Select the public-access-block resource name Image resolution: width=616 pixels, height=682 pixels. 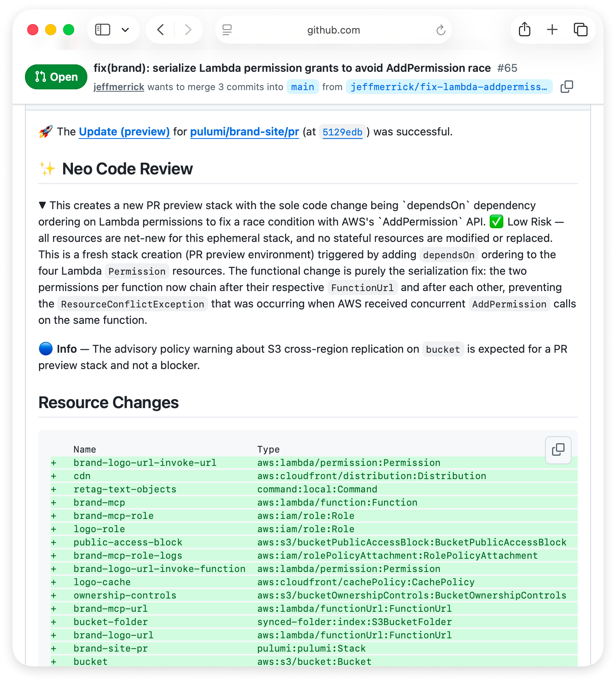(x=128, y=542)
